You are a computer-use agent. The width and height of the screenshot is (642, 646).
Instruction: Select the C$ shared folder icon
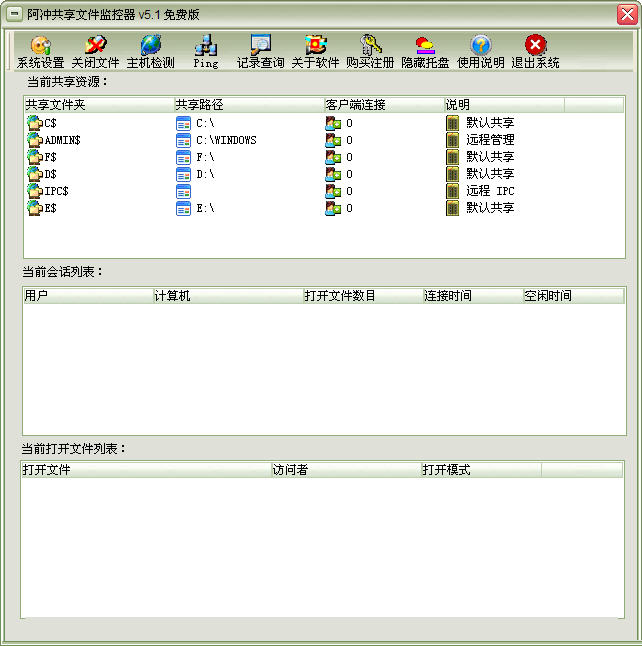coord(35,123)
